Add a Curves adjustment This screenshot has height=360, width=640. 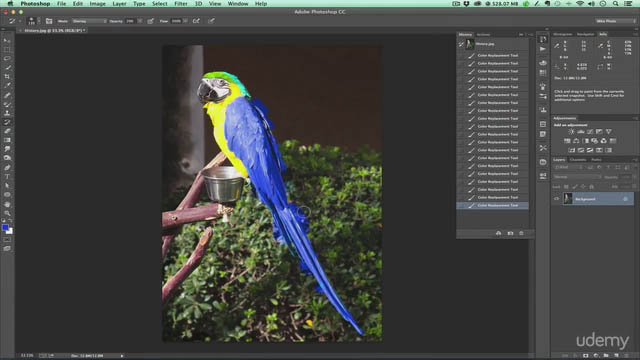tap(590, 131)
